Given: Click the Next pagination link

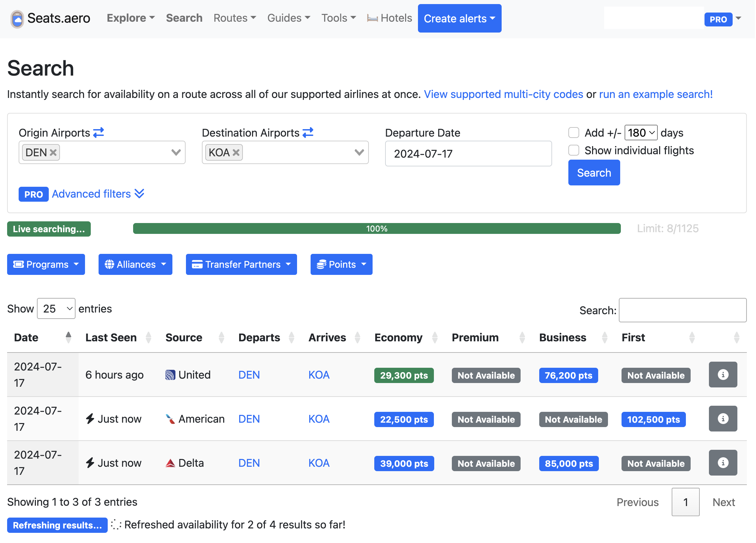Looking at the screenshot, I should tap(723, 502).
